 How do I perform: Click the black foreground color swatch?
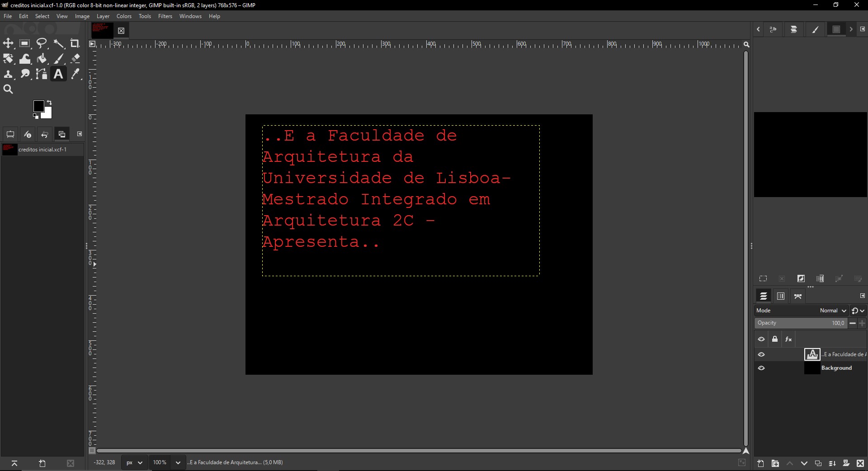38,106
